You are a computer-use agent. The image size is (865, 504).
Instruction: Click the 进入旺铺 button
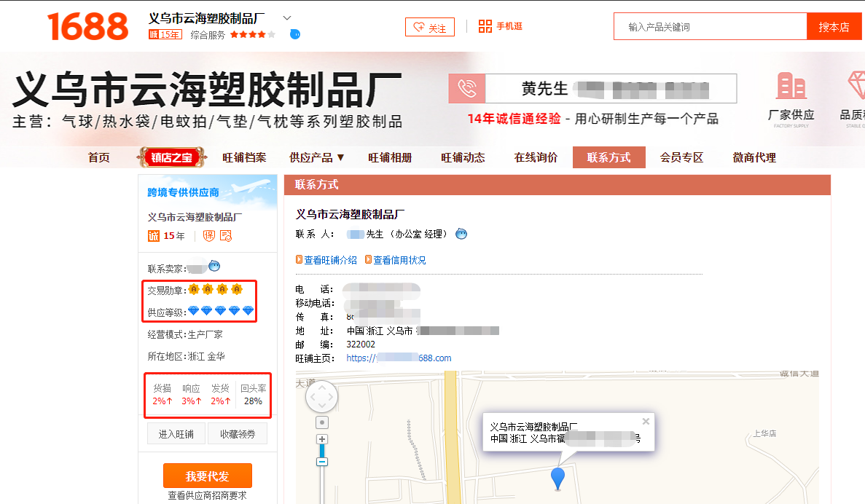click(176, 434)
